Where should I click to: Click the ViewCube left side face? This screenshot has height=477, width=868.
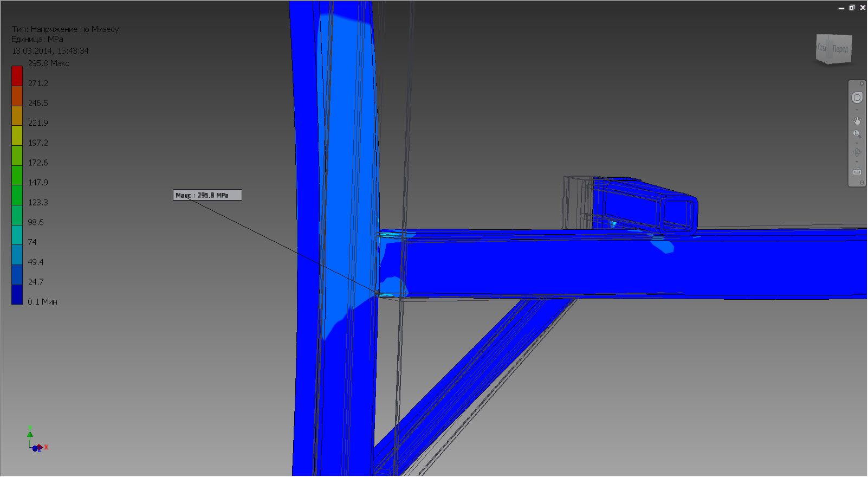822,48
